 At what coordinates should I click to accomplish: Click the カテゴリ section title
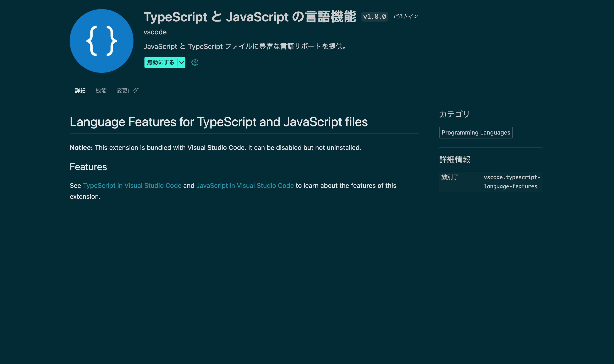pos(454,114)
